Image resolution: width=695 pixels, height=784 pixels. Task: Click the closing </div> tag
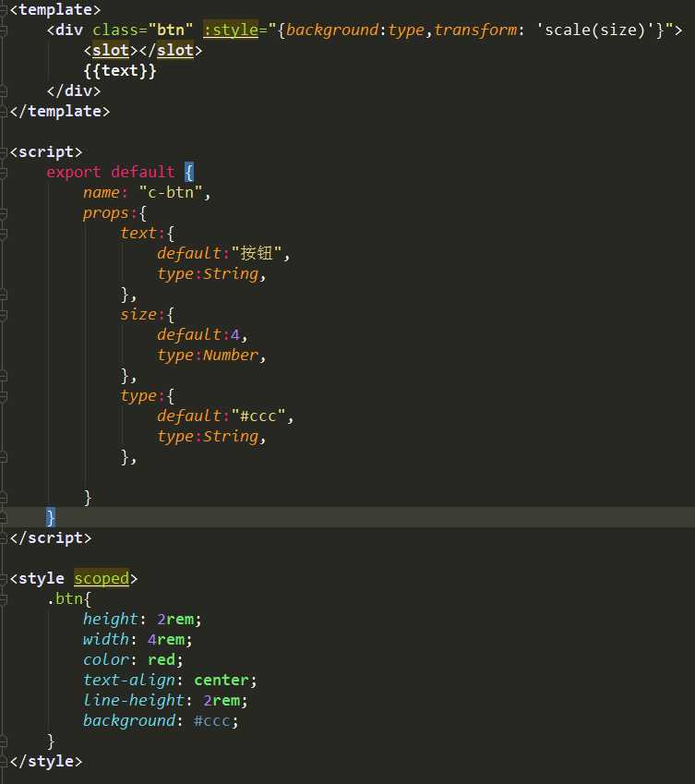(x=74, y=91)
